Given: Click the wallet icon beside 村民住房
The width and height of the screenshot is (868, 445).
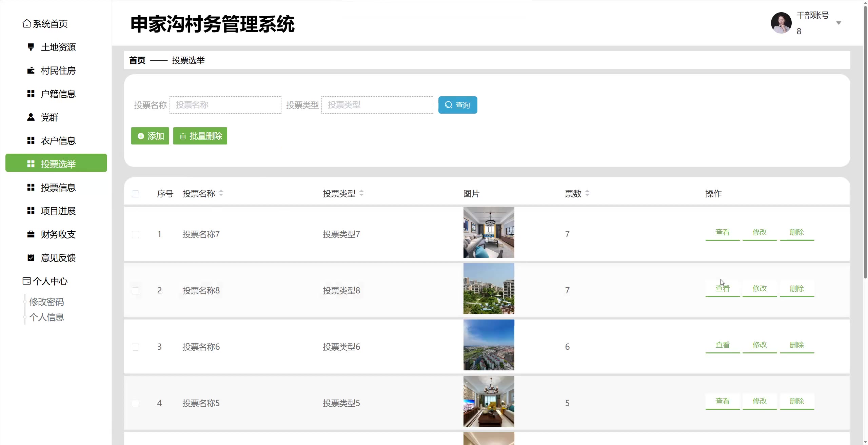Looking at the screenshot, I should [31, 71].
